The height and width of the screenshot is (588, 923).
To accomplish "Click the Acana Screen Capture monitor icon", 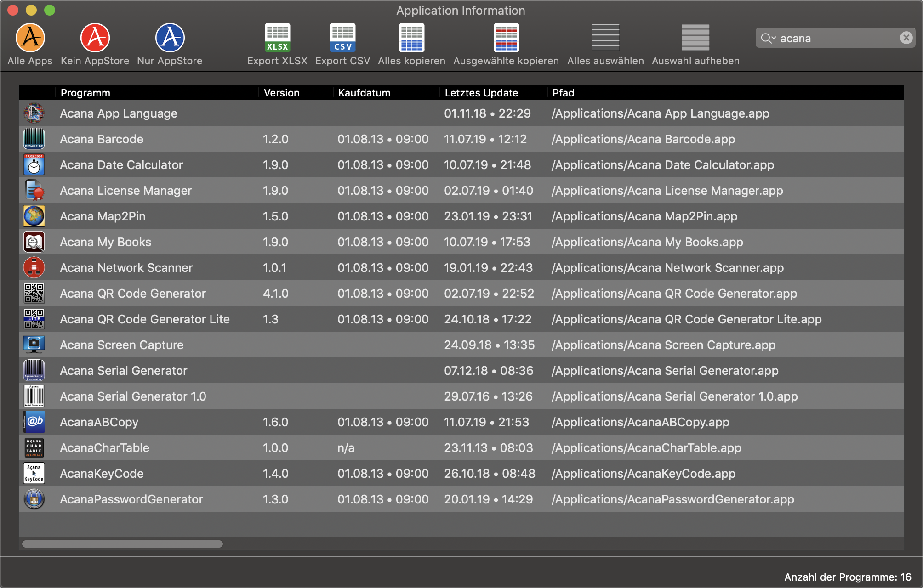I will pos(34,345).
